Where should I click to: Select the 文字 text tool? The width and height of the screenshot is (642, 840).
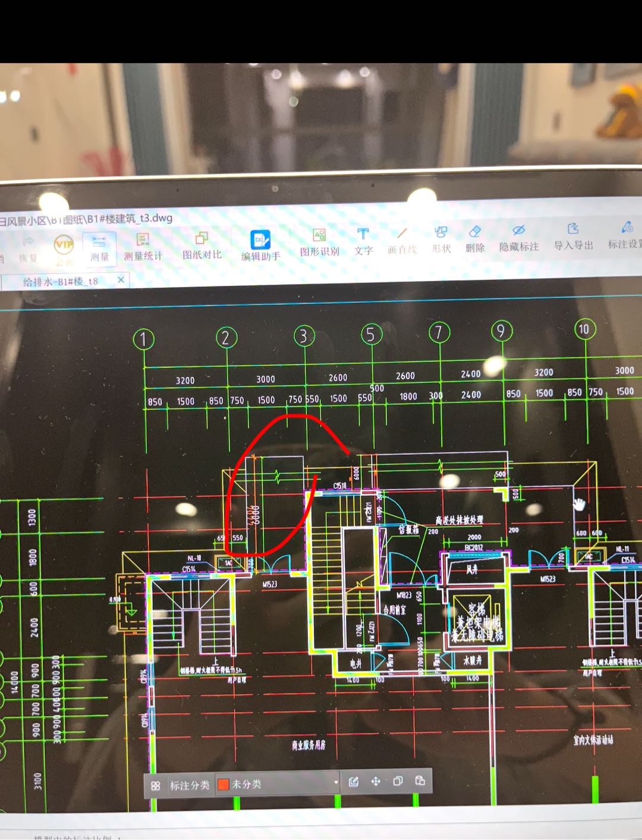[363, 241]
